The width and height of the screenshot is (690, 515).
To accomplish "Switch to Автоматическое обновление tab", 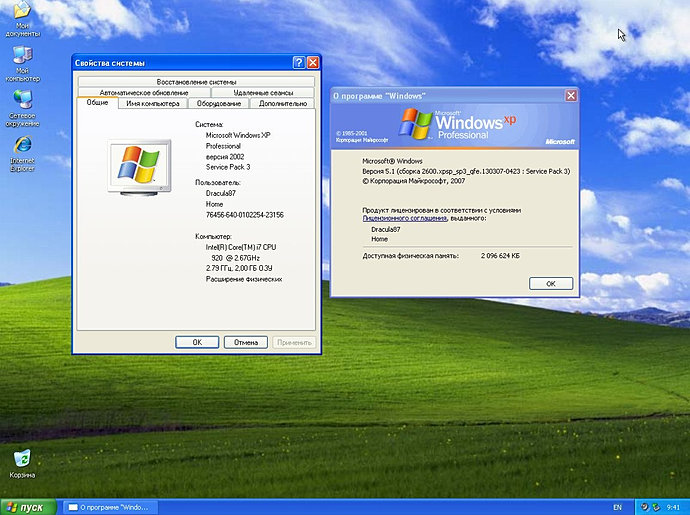I will pyautogui.click(x=144, y=92).
